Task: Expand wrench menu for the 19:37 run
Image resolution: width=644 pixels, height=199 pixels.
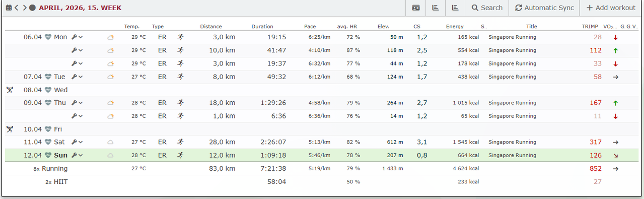Action: 77,63
